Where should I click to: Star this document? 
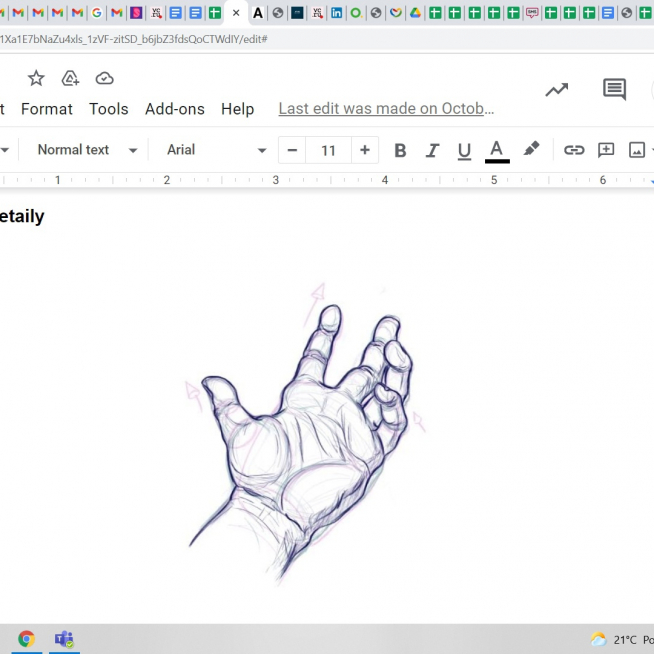click(x=36, y=78)
